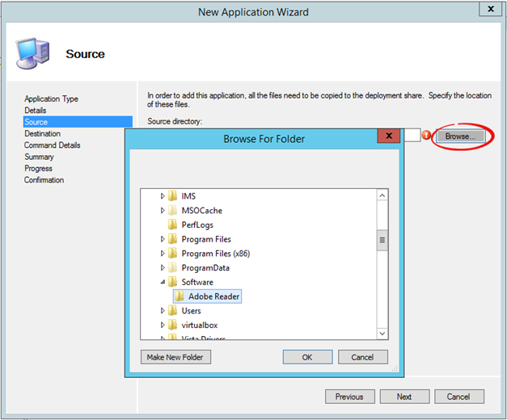This screenshot has width=507, height=420.
Task: Click the Make New Folder button
Action: (176, 357)
